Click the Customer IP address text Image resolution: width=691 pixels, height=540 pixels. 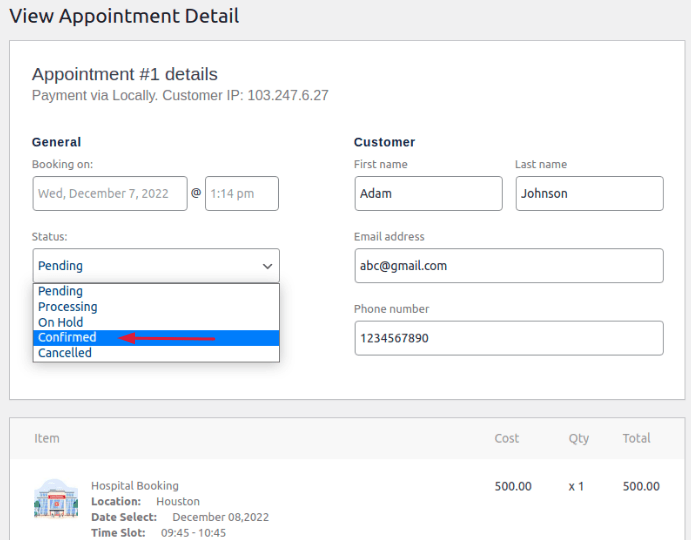click(288, 96)
